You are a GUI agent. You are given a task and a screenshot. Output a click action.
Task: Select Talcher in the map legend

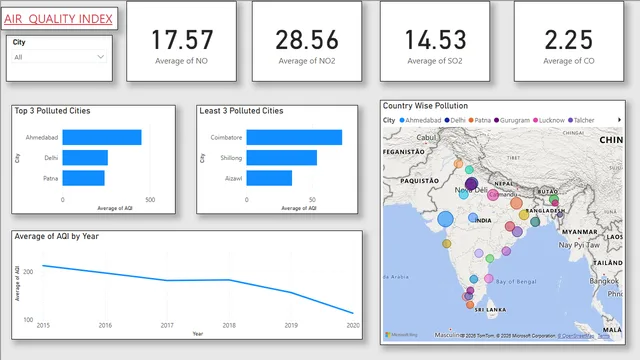(581, 120)
